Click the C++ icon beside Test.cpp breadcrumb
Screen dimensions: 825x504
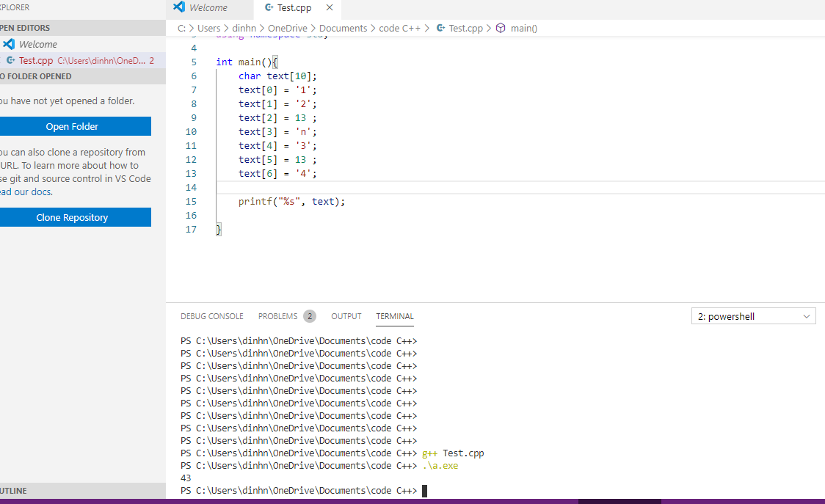[x=440, y=28]
